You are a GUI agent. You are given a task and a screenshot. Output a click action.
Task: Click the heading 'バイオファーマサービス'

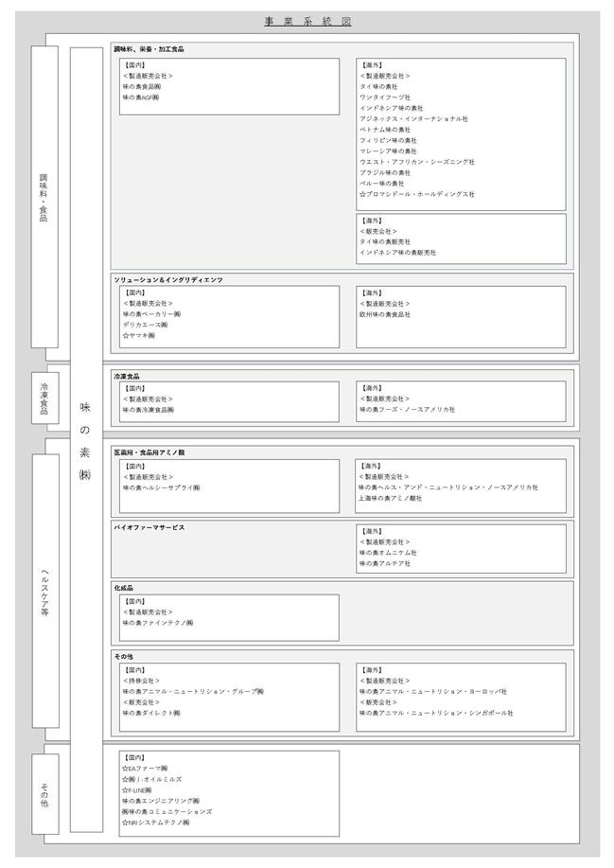pos(149,527)
